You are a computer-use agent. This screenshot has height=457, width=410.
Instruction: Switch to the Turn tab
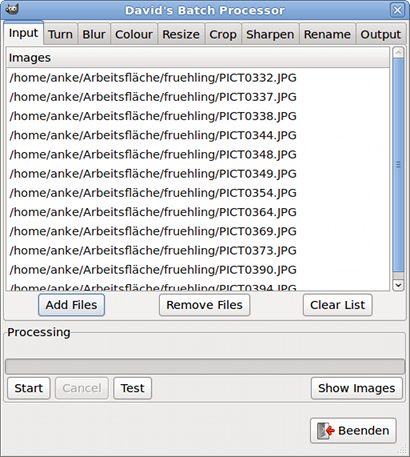(60, 34)
